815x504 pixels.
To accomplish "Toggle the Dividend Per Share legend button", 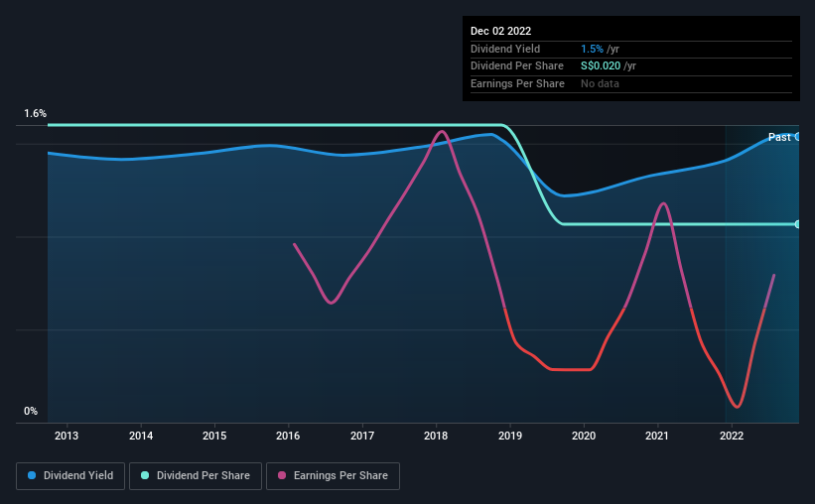I will coord(196,476).
